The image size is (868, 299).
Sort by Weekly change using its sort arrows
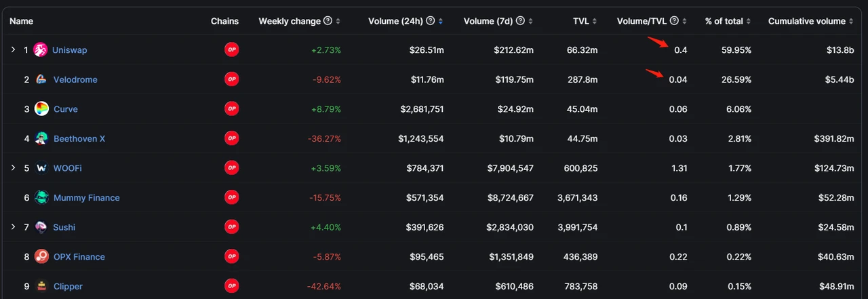(x=338, y=21)
